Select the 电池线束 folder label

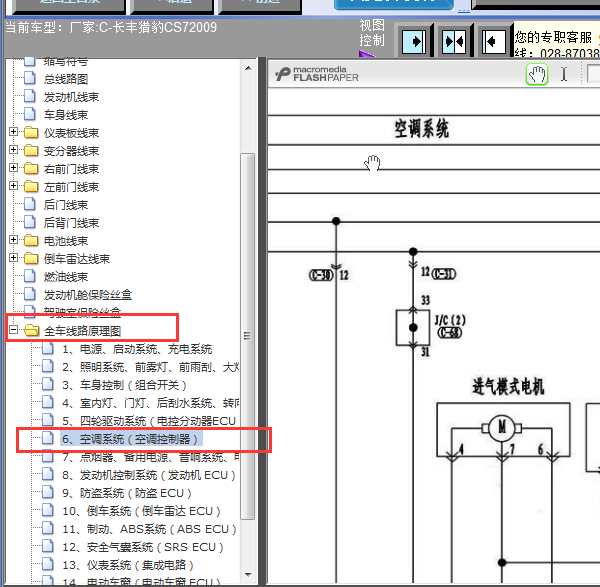click(x=66, y=241)
